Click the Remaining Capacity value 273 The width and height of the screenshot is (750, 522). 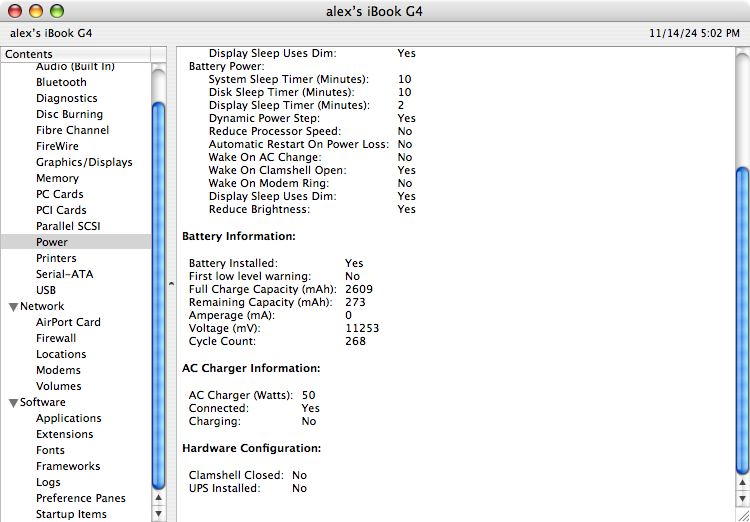(x=355, y=302)
